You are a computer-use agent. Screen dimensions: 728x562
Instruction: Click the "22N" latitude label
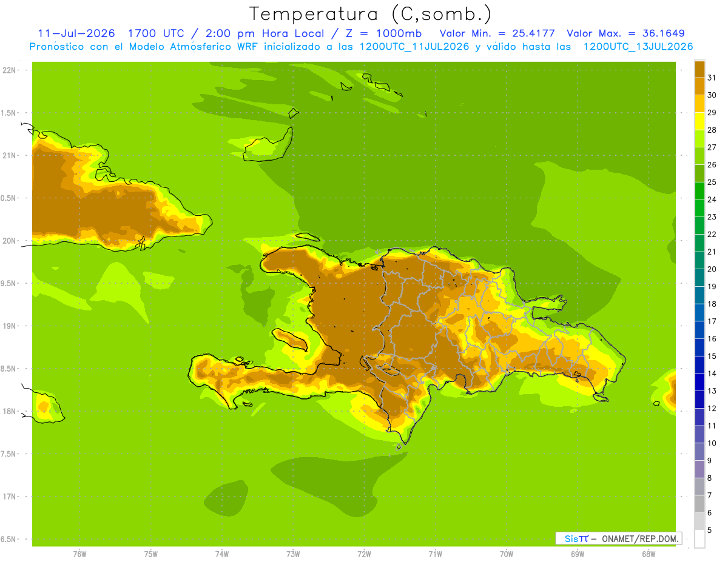pyautogui.click(x=10, y=70)
